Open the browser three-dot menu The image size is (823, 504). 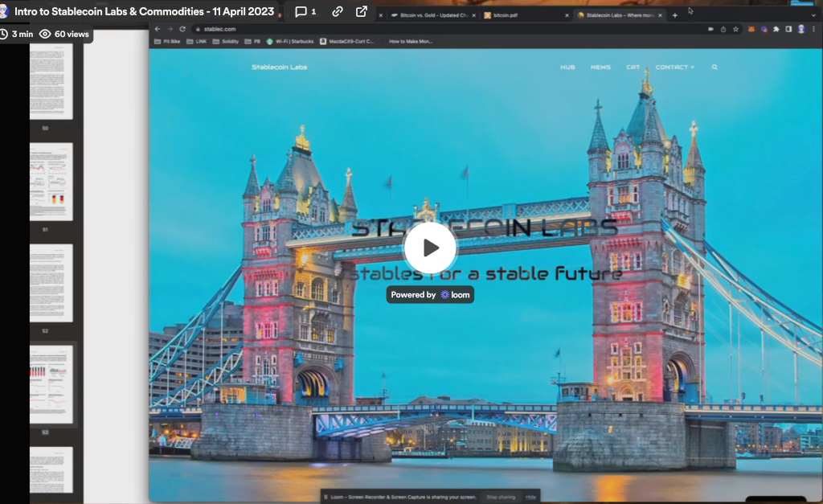(813, 30)
